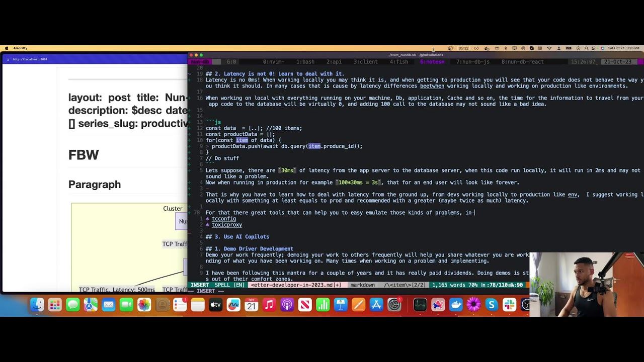Click markdown filetype in status line
The width and height of the screenshot is (644, 362).
click(362, 285)
